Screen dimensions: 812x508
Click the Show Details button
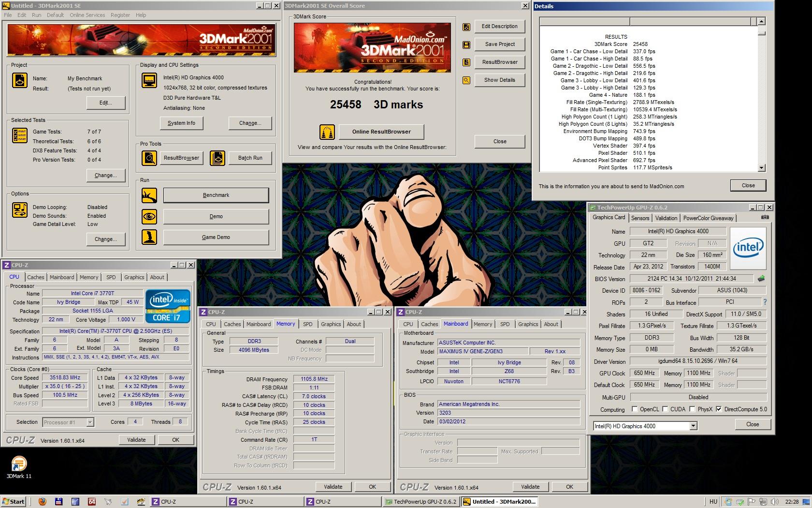[500, 80]
